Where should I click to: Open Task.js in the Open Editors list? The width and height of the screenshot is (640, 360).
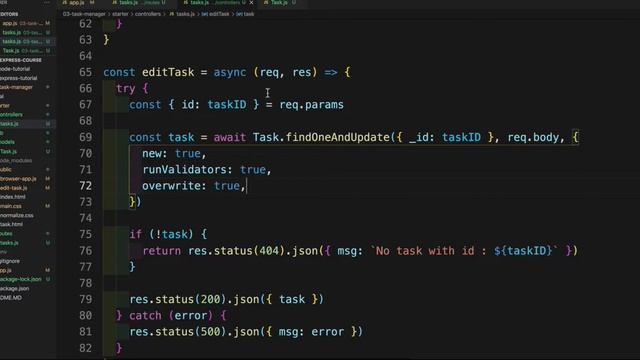point(25,51)
